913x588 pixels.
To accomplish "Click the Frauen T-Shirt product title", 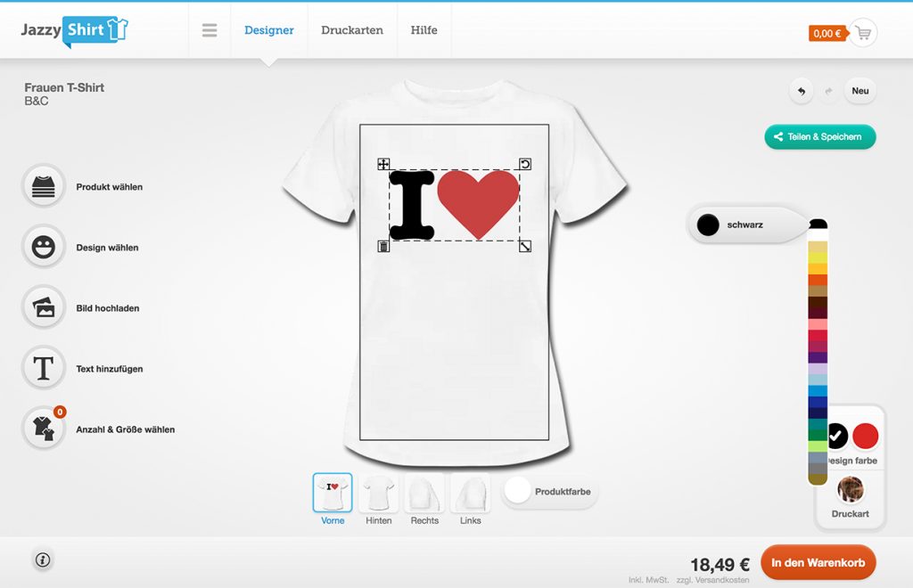I will (x=64, y=87).
